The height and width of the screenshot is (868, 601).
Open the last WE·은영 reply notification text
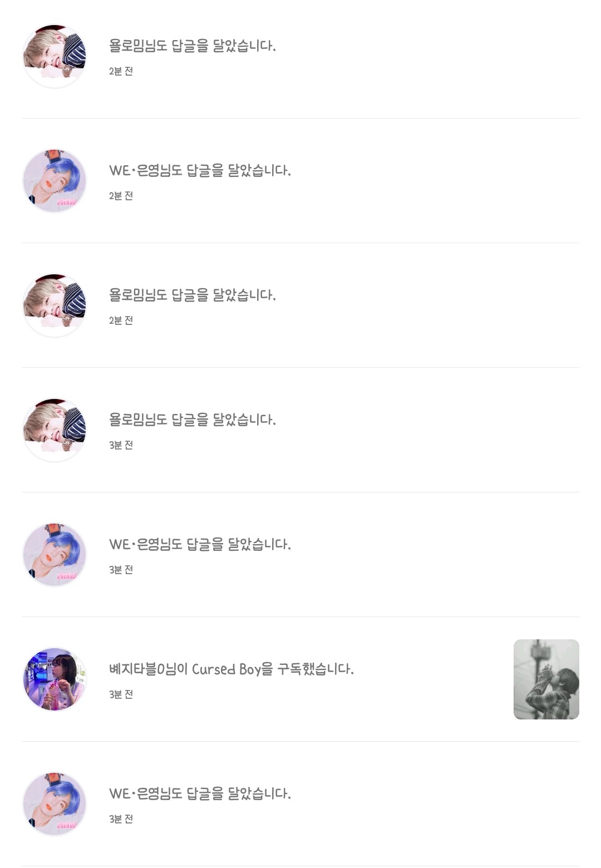point(200,793)
